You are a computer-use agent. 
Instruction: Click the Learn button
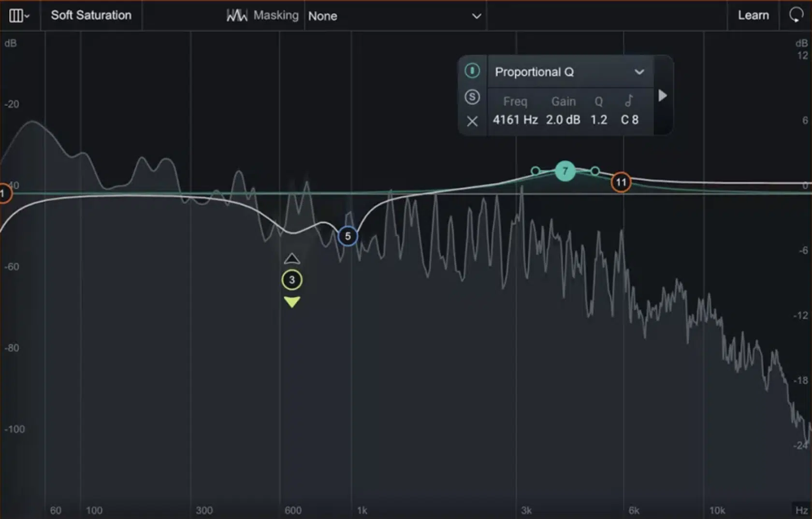click(x=753, y=15)
